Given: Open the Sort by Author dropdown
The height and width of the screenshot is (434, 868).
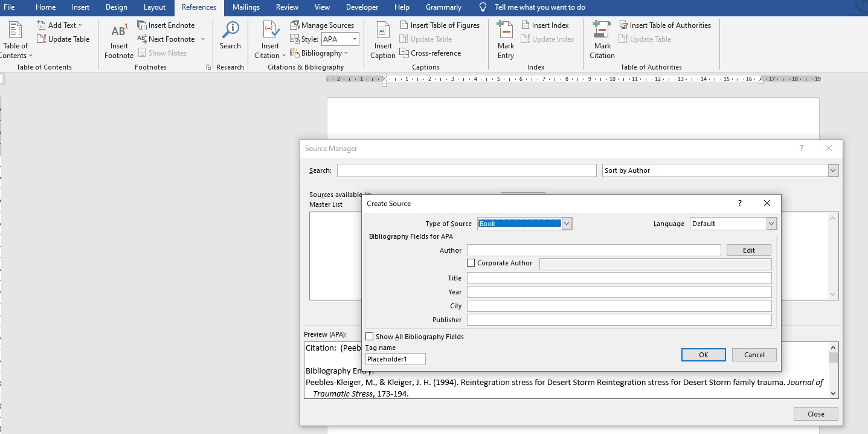Looking at the screenshot, I should pyautogui.click(x=833, y=170).
